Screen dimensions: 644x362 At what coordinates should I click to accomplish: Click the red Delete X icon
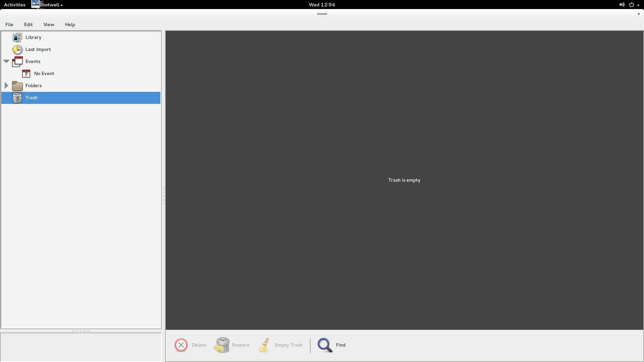tap(181, 345)
